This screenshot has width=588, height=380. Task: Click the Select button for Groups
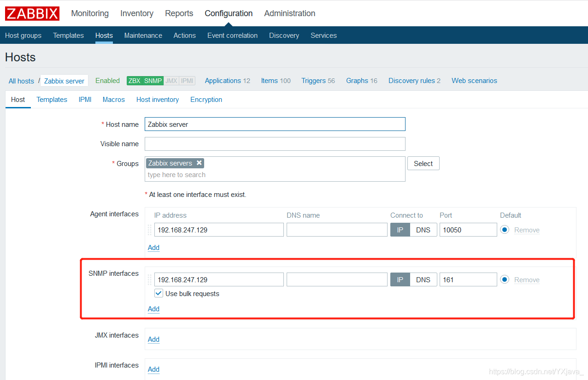pos(423,163)
